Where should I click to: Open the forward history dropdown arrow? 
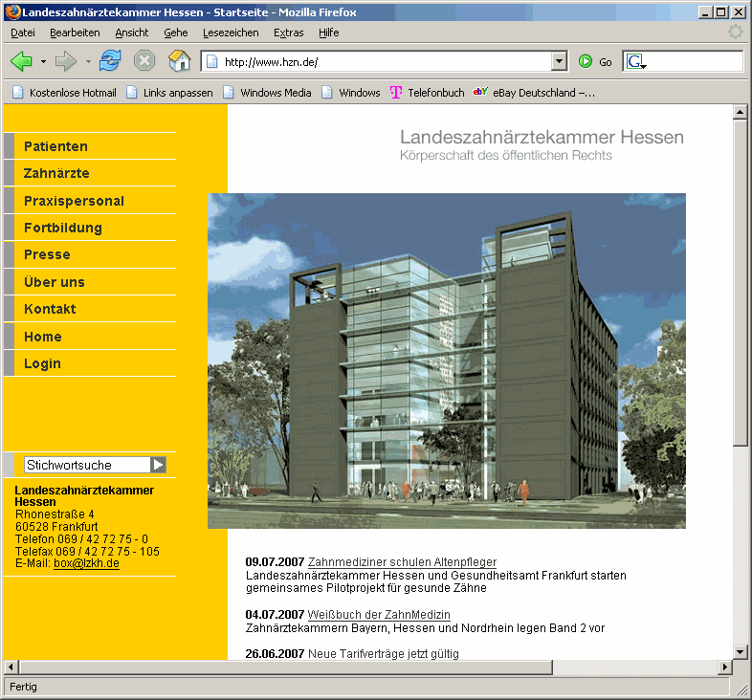[x=88, y=61]
